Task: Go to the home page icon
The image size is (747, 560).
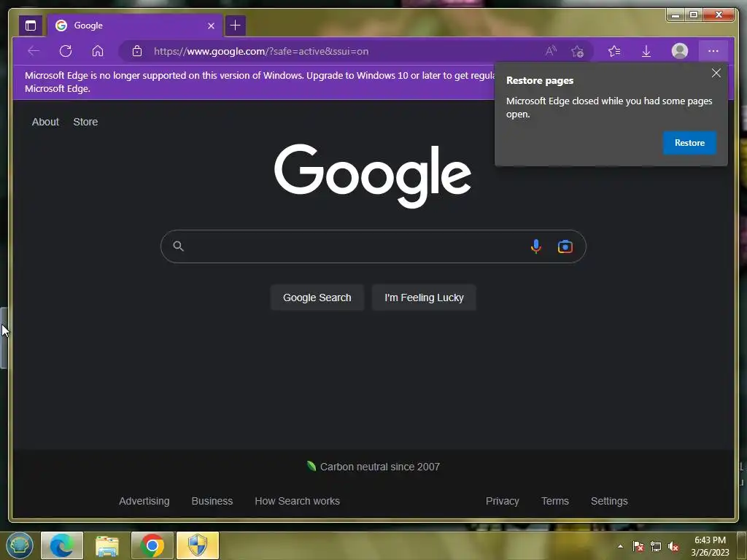Action: [x=98, y=51]
